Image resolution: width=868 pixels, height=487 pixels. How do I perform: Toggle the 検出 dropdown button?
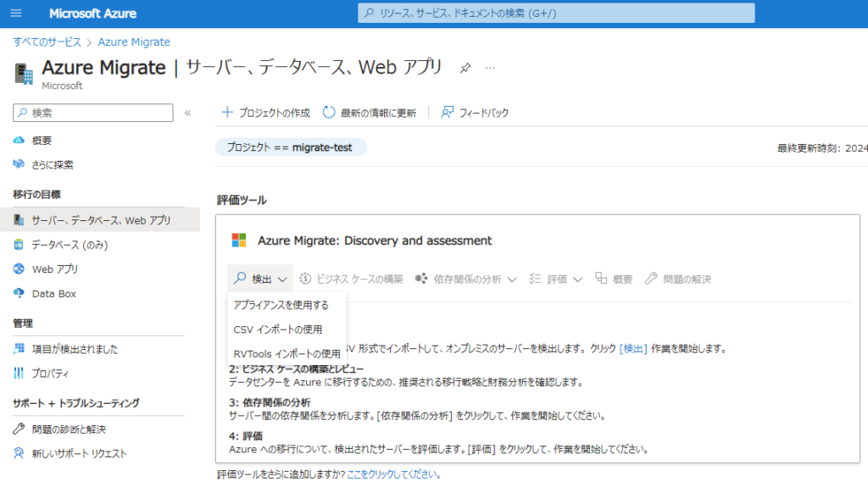click(x=260, y=279)
